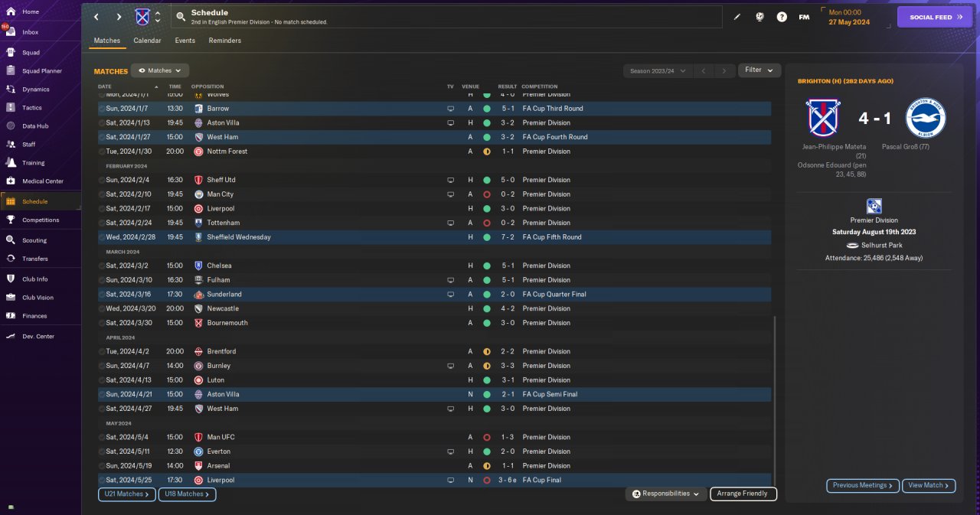Toggle the check circle on Barrow row
The image size is (980, 515).
point(102,109)
